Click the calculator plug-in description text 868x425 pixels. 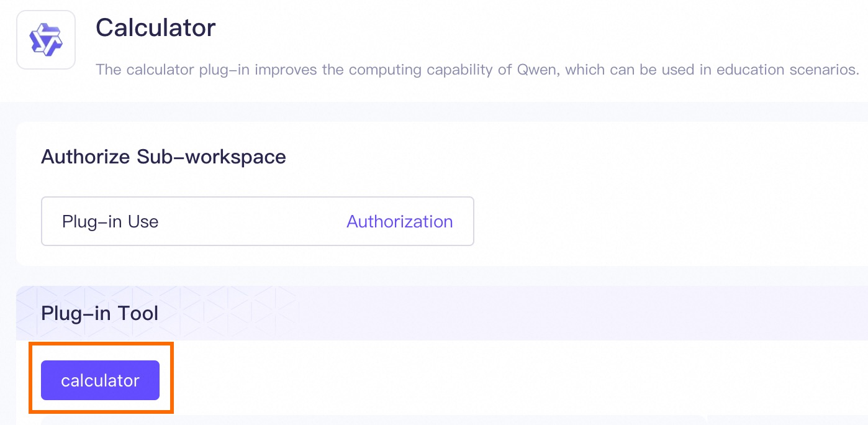(373, 69)
